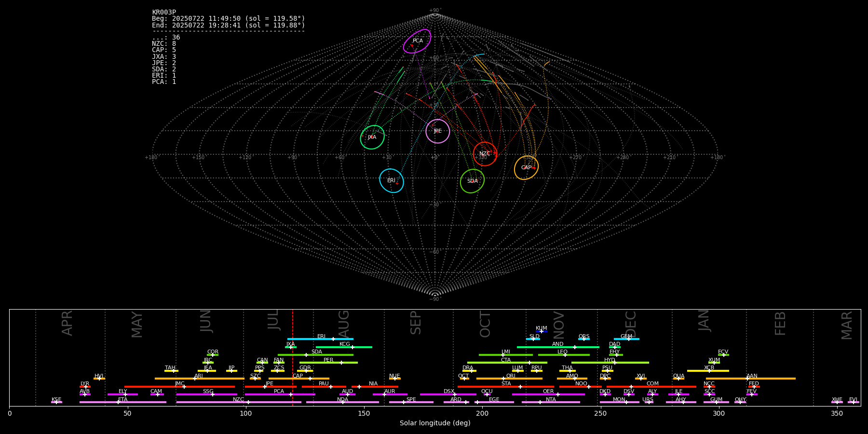Click the OCT month label
This screenshot has height=434, width=868.
click(486, 324)
